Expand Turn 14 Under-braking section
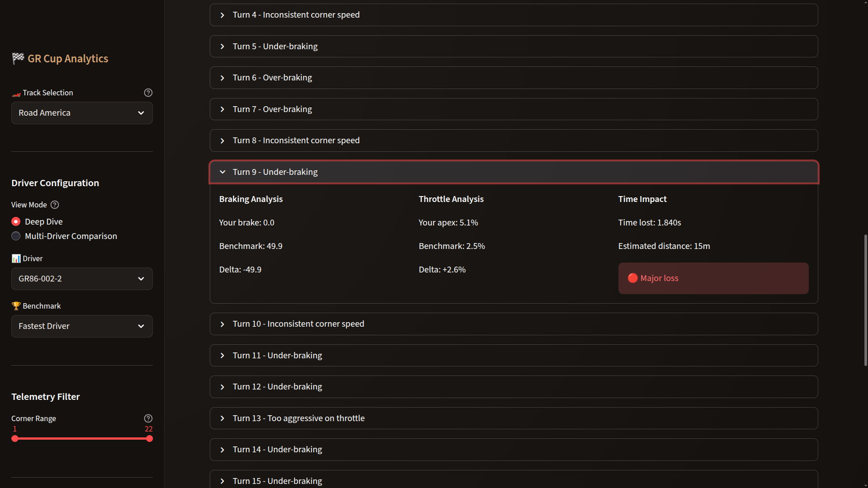 [x=277, y=450]
